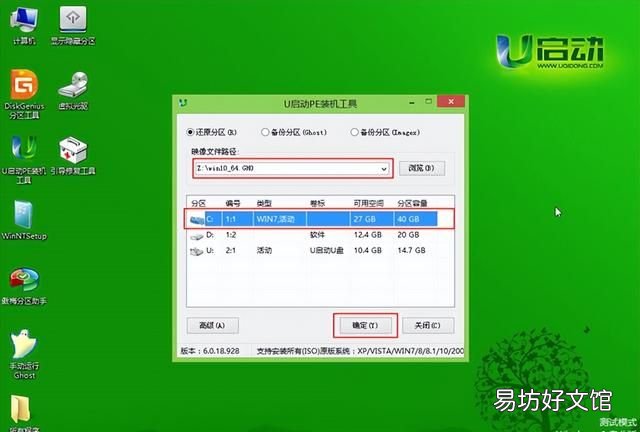Image resolution: width=640 pixels, height=432 pixels.
Task: Click the 27 GB free space cell
Action: tap(364, 219)
